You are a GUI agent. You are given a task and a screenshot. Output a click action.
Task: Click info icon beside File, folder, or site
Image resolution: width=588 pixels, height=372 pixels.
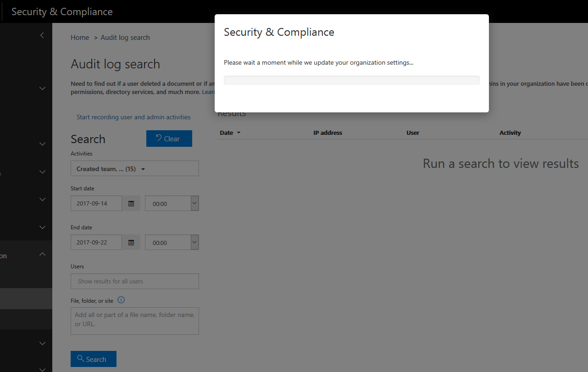tap(121, 300)
